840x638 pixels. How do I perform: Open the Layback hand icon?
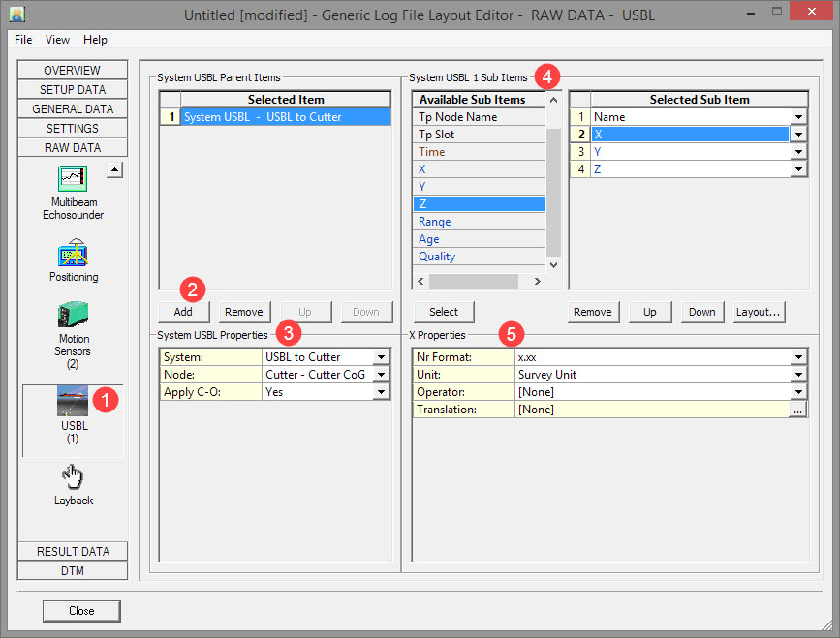click(74, 476)
